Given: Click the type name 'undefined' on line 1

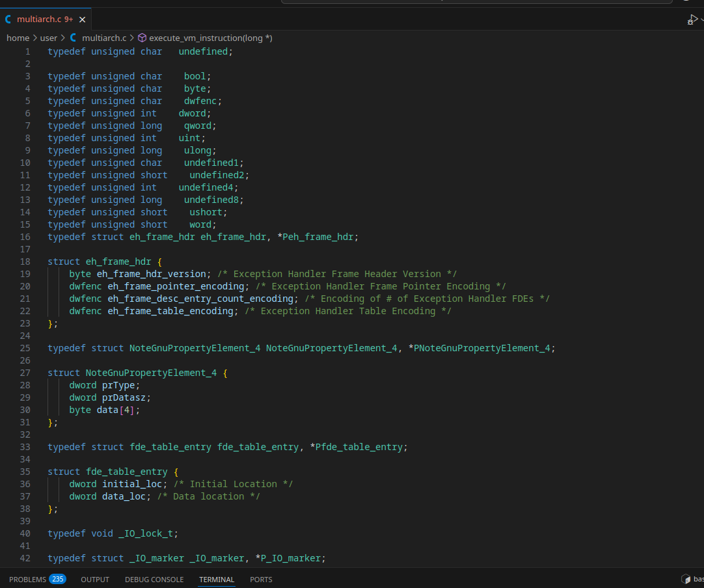Looking at the screenshot, I should tap(203, 51).
